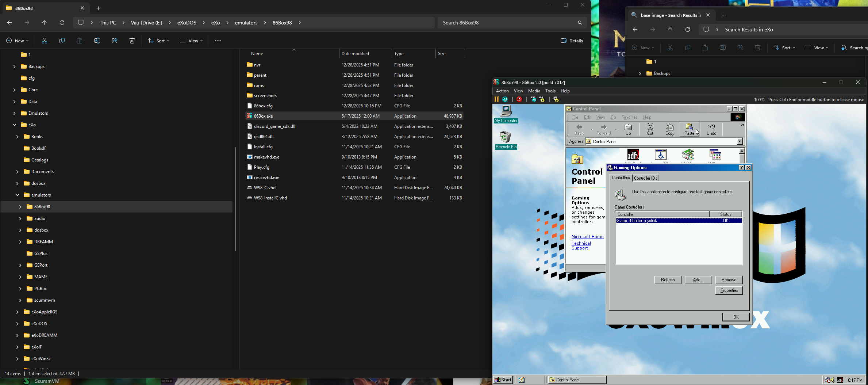Click the Windows 98 Start button
Viewport: 868px width, 385px height.
[503, 380]
